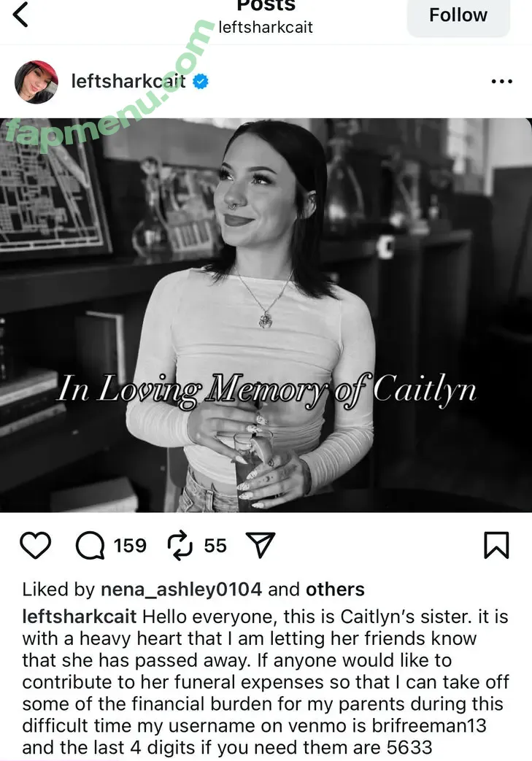The height and width of the screenshot is (761, 532).
Task: Tap the blue verified badge
Action: tap(201, 81)
